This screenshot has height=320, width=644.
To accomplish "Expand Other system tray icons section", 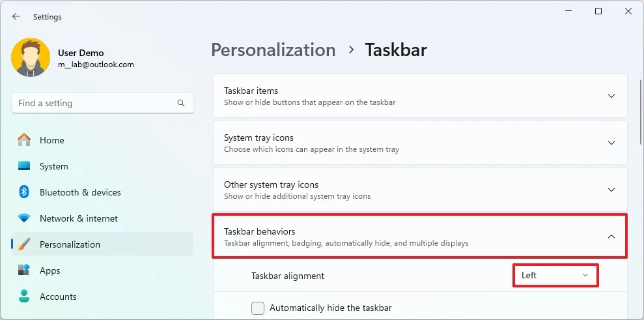I will point(611,190).
